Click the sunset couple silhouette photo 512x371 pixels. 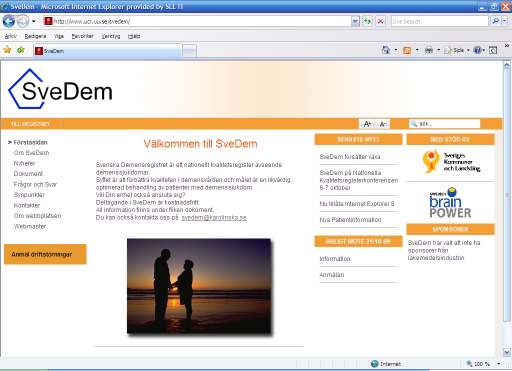[199, 286]
